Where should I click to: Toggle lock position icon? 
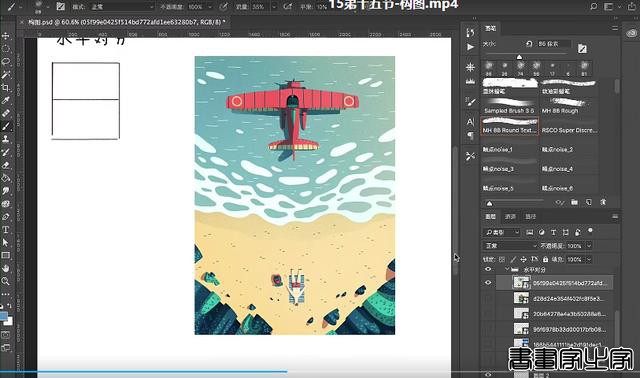coord(524,259)
